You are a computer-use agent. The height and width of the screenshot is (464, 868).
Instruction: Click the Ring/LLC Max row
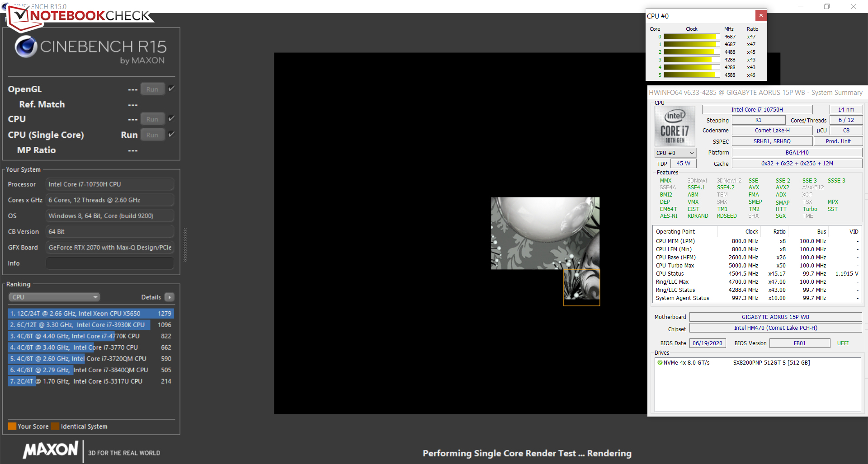pos(757,281)
